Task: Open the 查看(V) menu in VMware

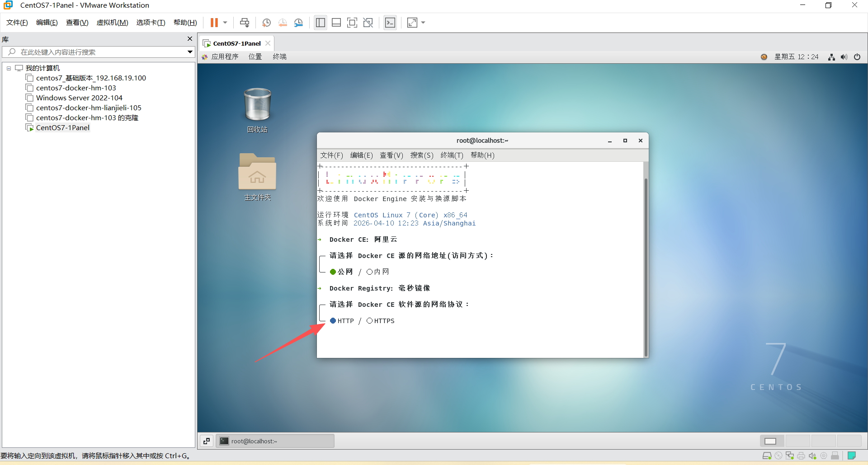Action: click(77, 23)
